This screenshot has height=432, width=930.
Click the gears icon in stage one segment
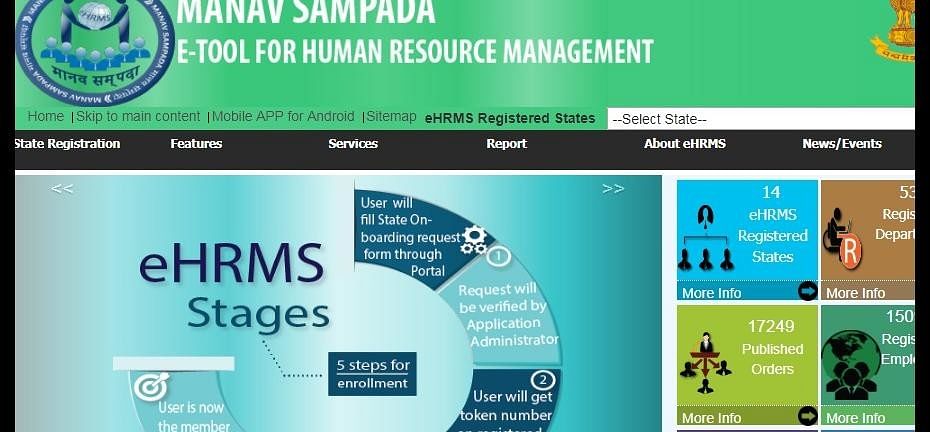coord(474,240)
